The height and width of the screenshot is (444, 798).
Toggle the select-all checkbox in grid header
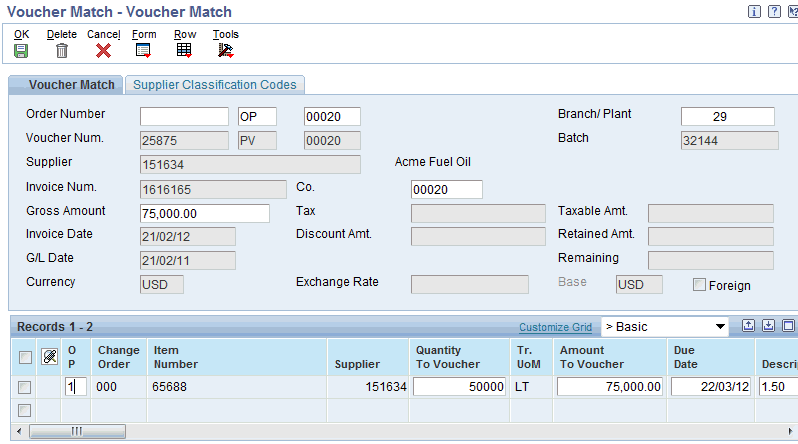tap(24, 357)
